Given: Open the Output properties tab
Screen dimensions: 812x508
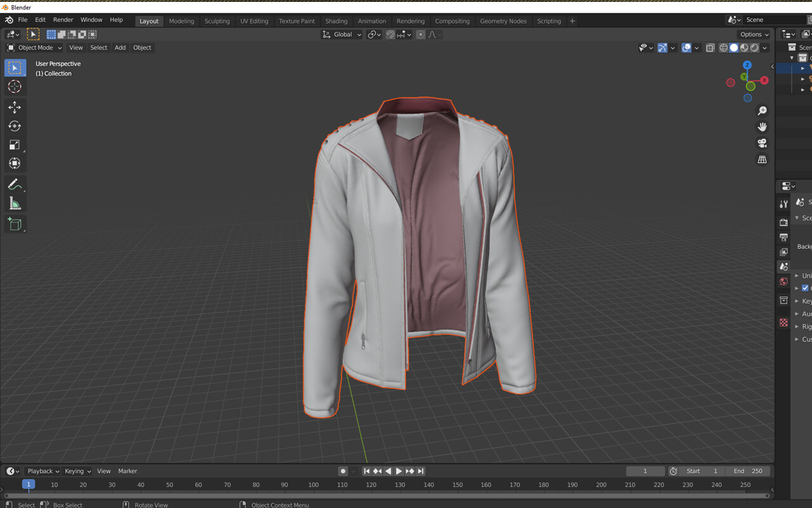Looking at the screenshot, I should [x=783, y=237].
